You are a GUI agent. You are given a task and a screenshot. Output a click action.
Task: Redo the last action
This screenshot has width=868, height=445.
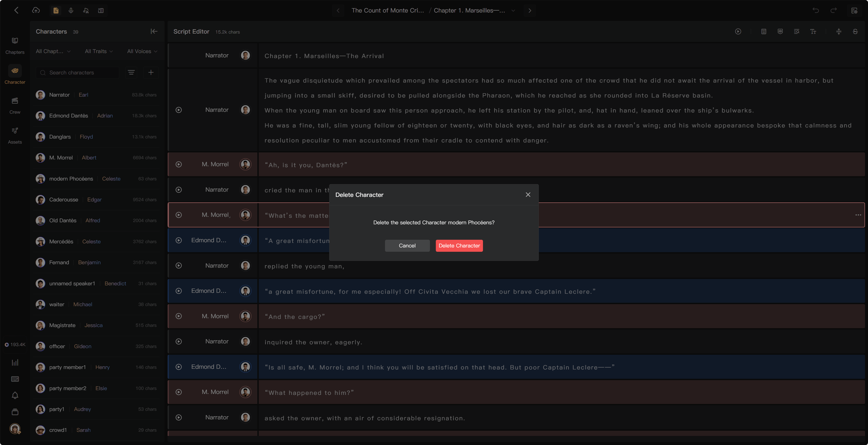[x=833, y=10]
